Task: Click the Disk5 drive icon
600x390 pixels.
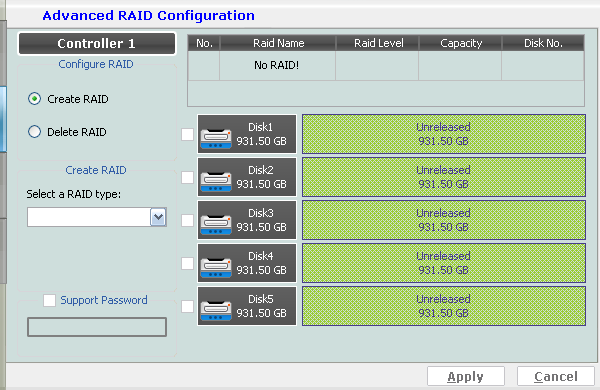Action: coord(216,310)
